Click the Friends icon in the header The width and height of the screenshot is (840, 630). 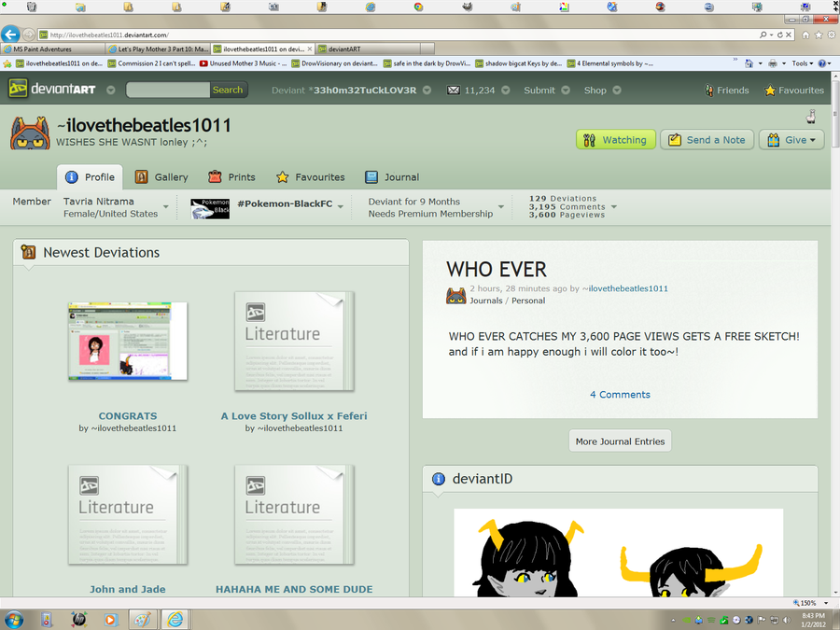tap(708, 90)
